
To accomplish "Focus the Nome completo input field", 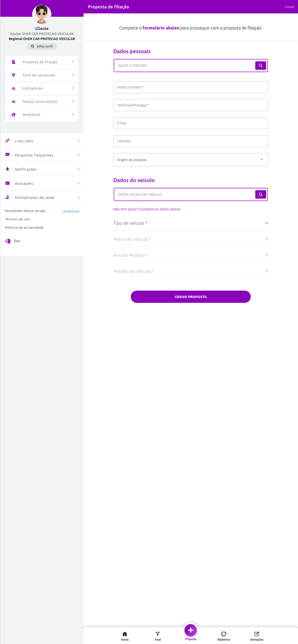I will click(191, 87).
